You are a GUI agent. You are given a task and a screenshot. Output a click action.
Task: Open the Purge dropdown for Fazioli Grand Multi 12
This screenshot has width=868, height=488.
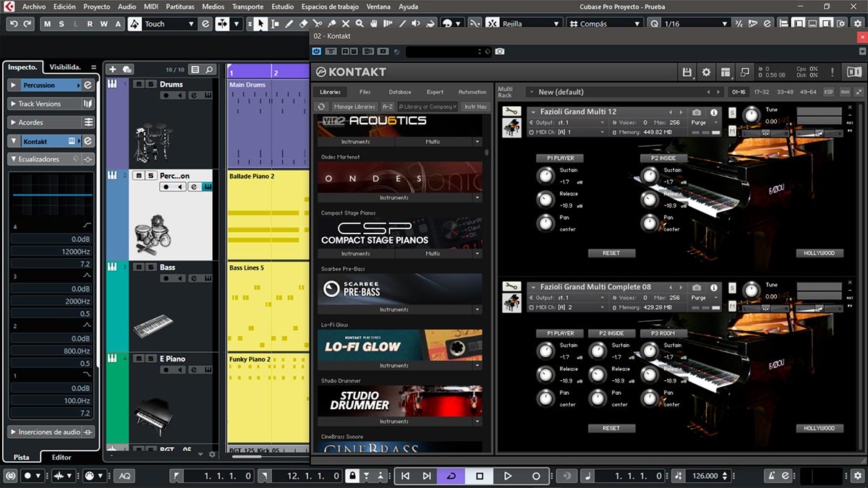(705, 123)
